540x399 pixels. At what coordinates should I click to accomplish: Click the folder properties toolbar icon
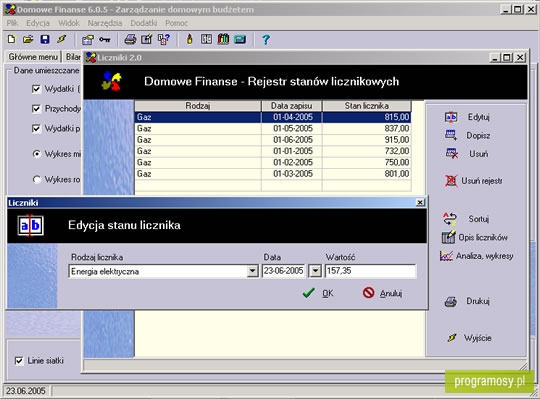(88, 40)
